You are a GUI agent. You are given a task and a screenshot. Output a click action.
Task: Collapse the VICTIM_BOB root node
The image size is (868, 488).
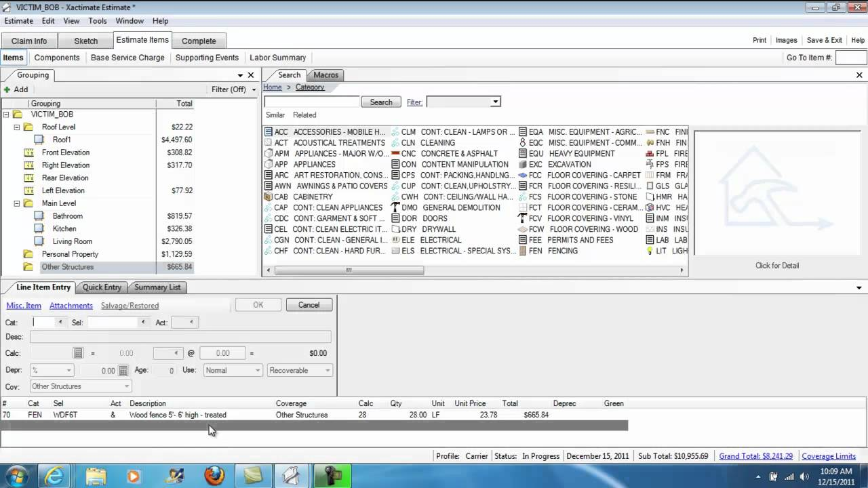6,115
